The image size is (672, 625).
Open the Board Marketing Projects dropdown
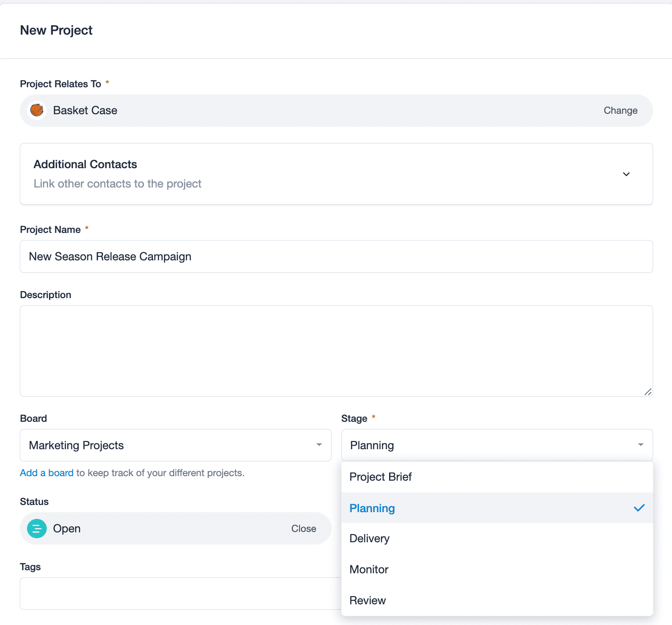175,445
